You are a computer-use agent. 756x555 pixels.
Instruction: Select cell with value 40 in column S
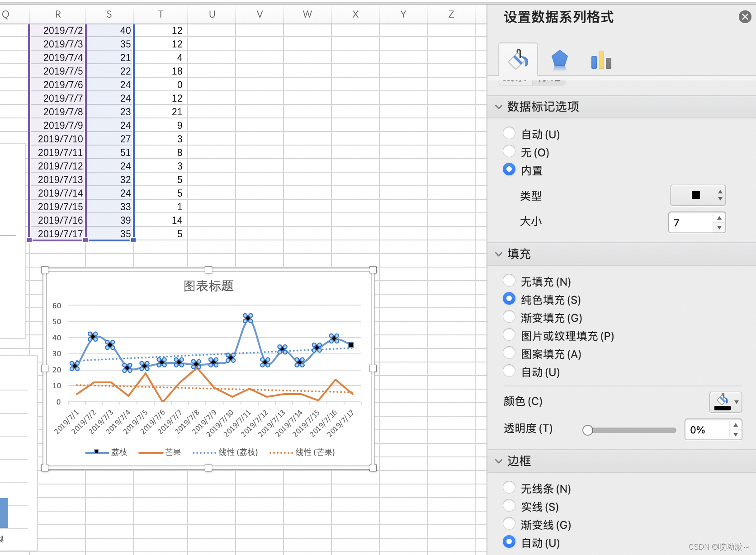click(x=109, y=30)
